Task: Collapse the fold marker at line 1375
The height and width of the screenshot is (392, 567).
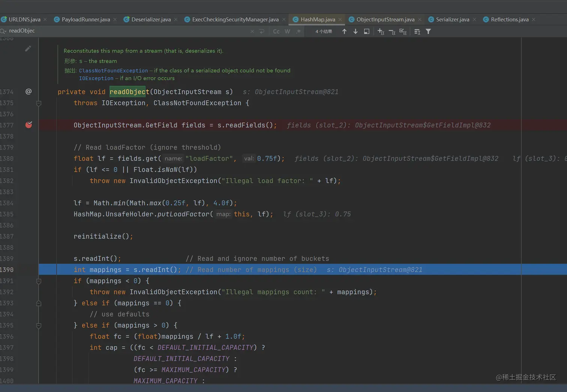Action: [39, 103]
